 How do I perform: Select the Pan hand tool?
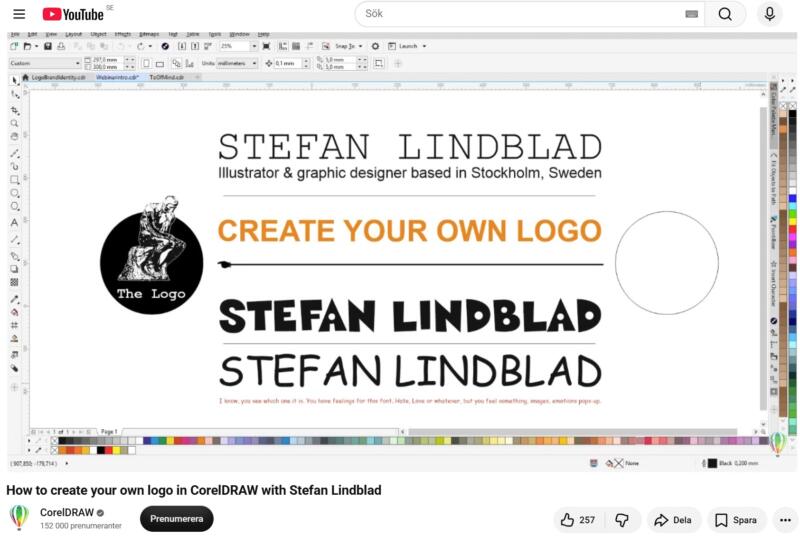click(14, 137)
